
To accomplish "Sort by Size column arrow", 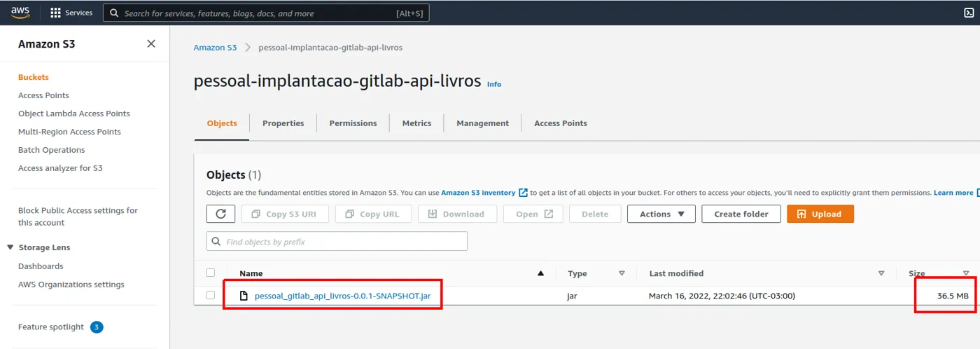I will [966, 273].
